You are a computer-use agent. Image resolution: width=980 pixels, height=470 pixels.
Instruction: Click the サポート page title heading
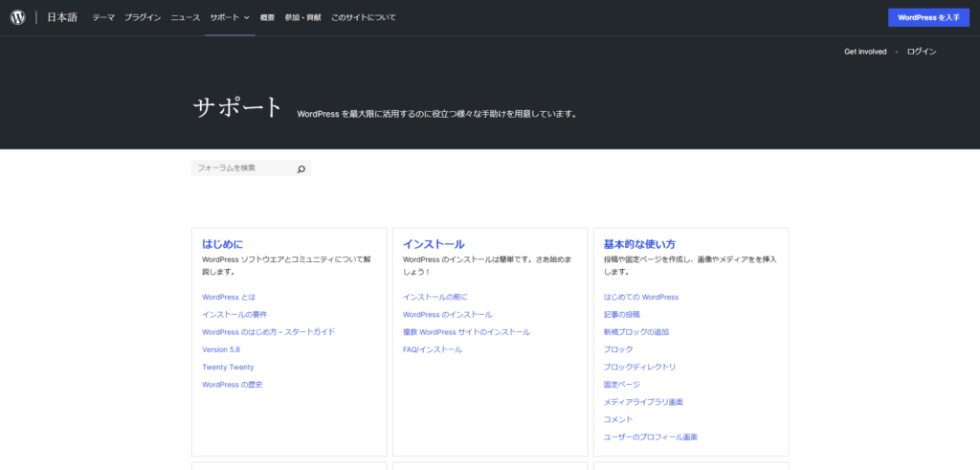(x=238, y=107)
